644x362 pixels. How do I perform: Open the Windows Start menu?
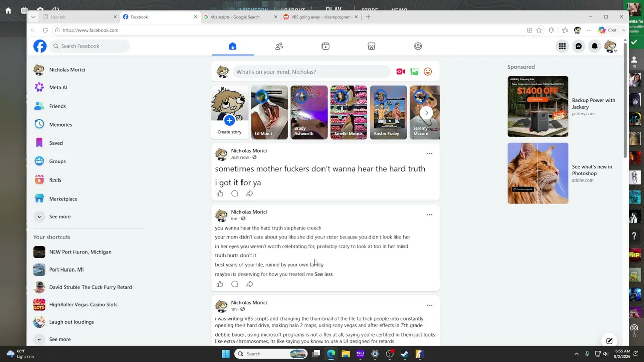[x=226, y=354]
